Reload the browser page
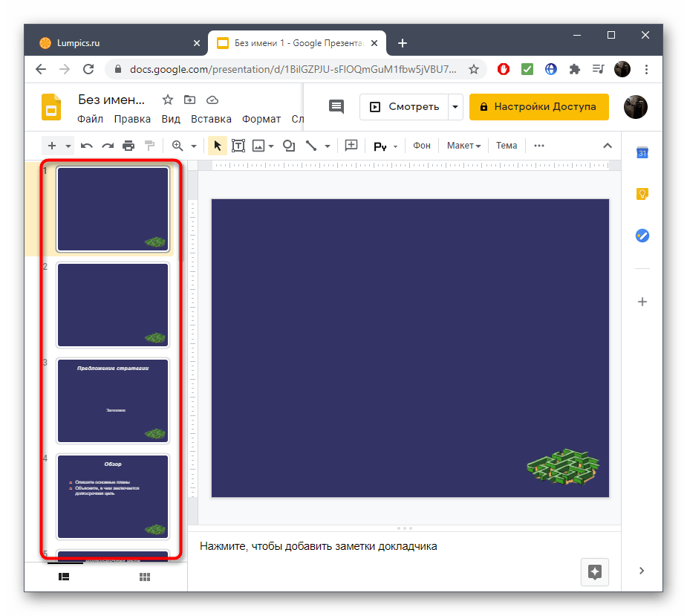The height and width of the screenshot is (616, 687). click(88, 69)
